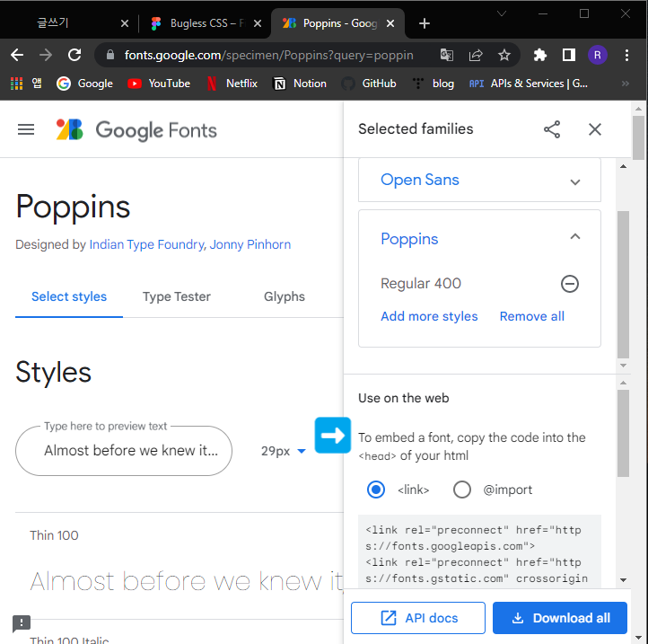
Task: Bookmark this page with the star
Action: (x=504, y=55)
